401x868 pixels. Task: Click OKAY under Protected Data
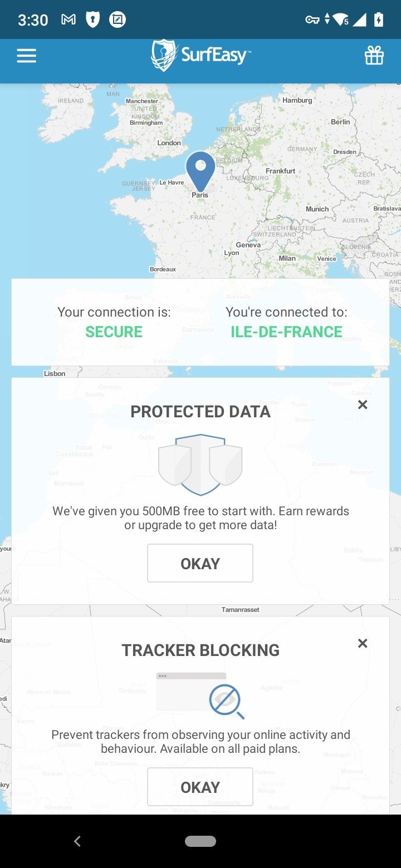200,563
